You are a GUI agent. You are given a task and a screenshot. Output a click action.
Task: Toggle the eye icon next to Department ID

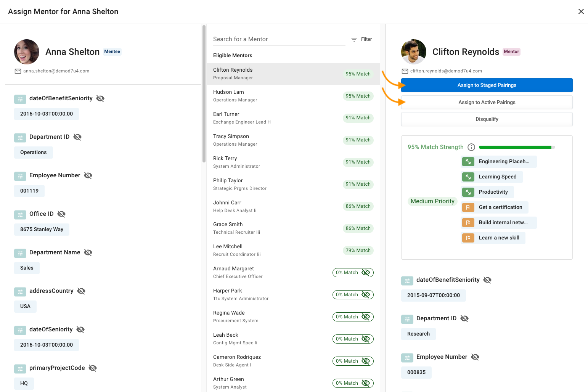tap(77, 137)
